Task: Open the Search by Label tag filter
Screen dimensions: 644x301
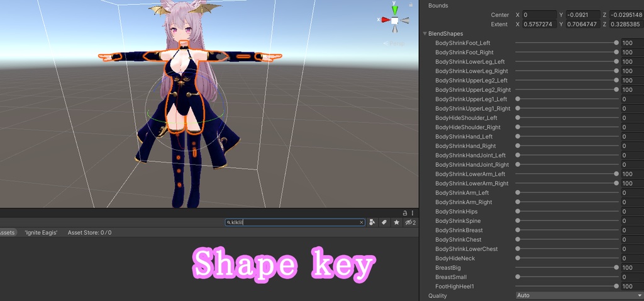Action: pyautogui.click(x=384, y=222)
